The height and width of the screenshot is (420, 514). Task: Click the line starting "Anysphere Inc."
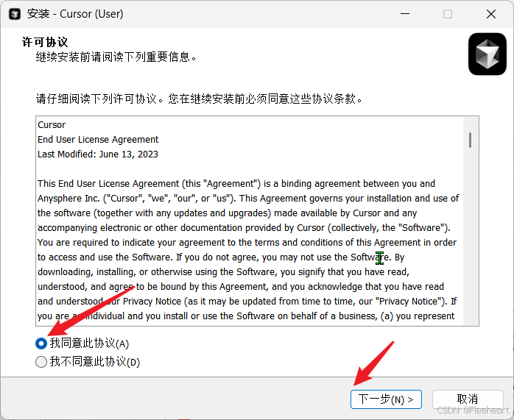pyautogui.click(x=248, y=199)
